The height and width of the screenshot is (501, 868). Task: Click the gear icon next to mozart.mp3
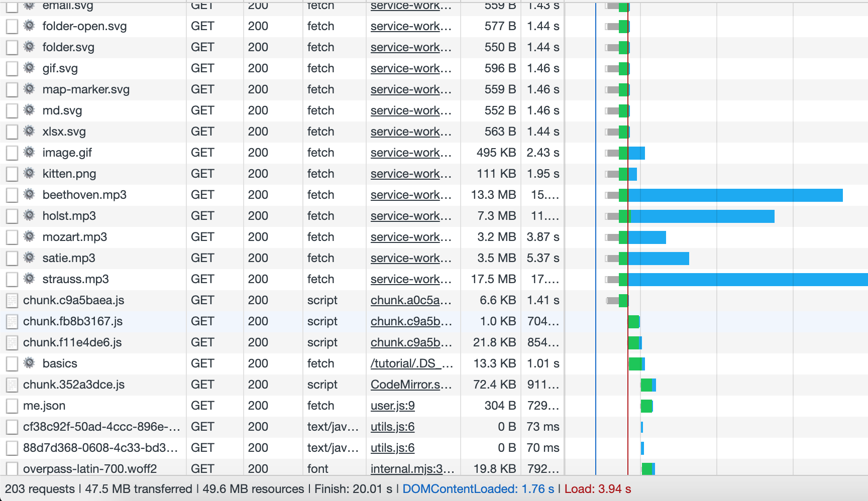coord(30,236)
